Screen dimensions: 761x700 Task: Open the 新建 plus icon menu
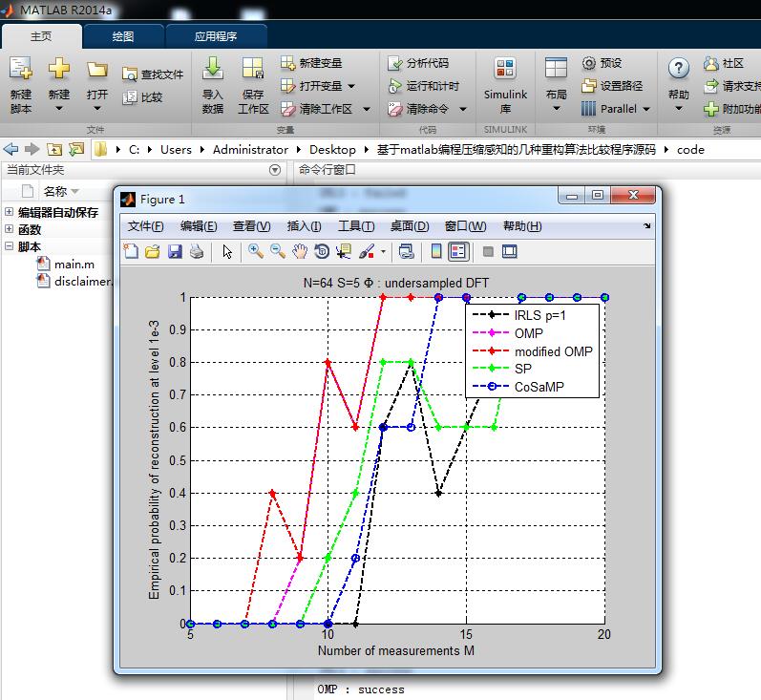[59, 84]
